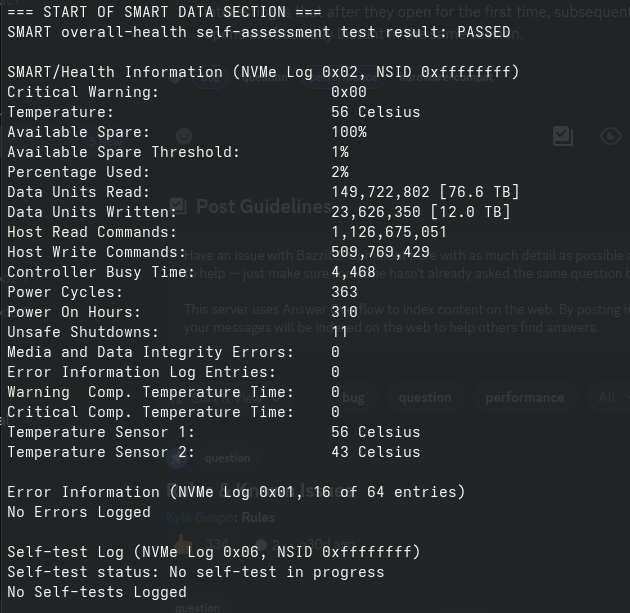The image size is (630, 613).
Task: Toggle the eye visibility icon
Action: [610, 136]
